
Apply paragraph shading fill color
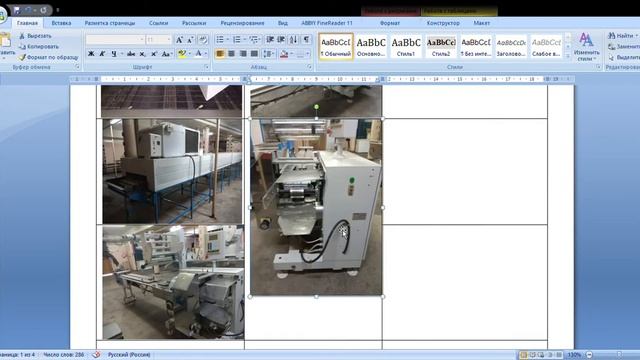pos(284,53)
